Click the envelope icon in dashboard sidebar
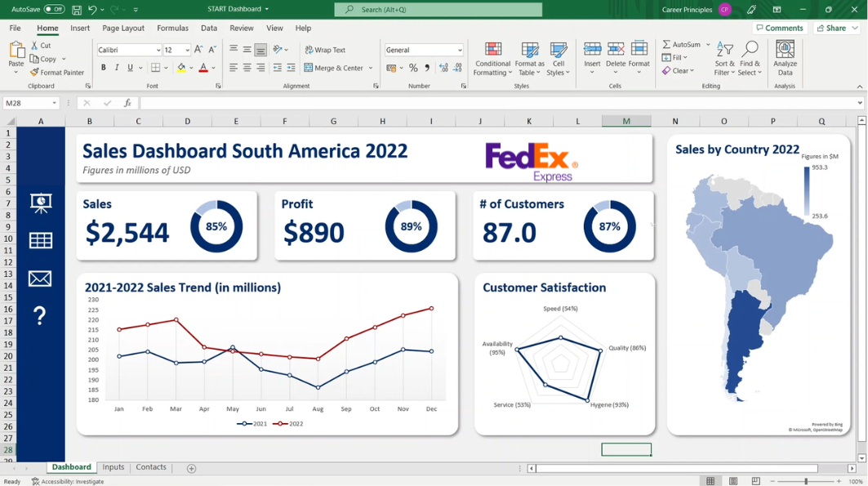Viewport: 868px width, 486px height. tap(40, 279)
